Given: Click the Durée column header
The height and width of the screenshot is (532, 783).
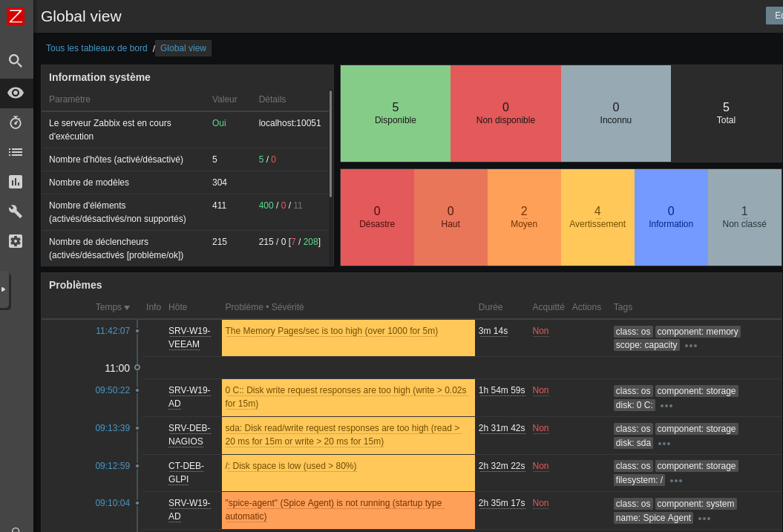Looking at the screenshot, I should [491, 307].
